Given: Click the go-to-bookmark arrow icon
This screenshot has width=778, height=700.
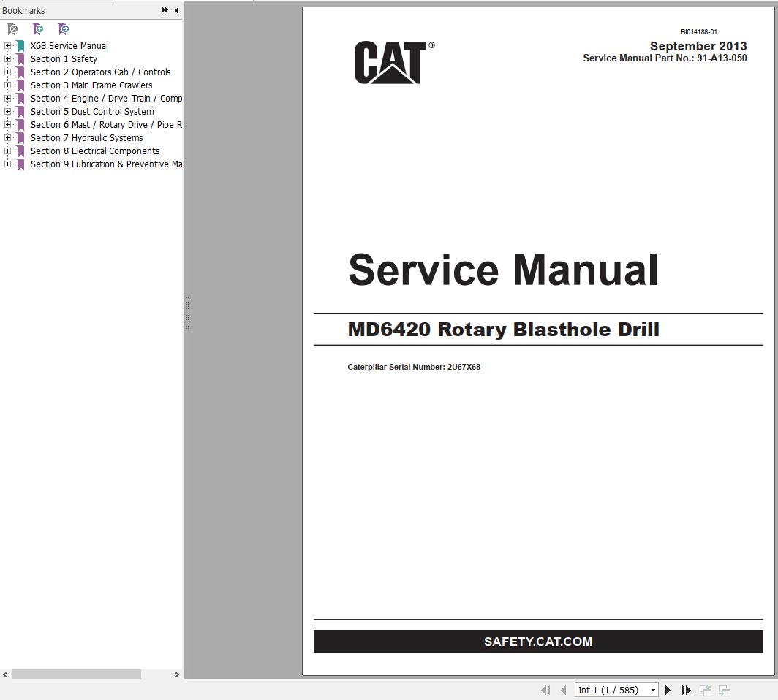Looking at the screenshot, I should [x=63, y=29].
